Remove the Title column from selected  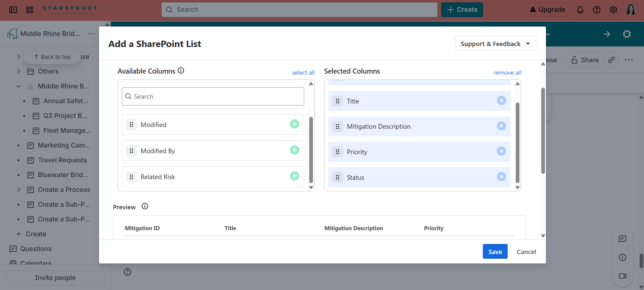(501, 100)
